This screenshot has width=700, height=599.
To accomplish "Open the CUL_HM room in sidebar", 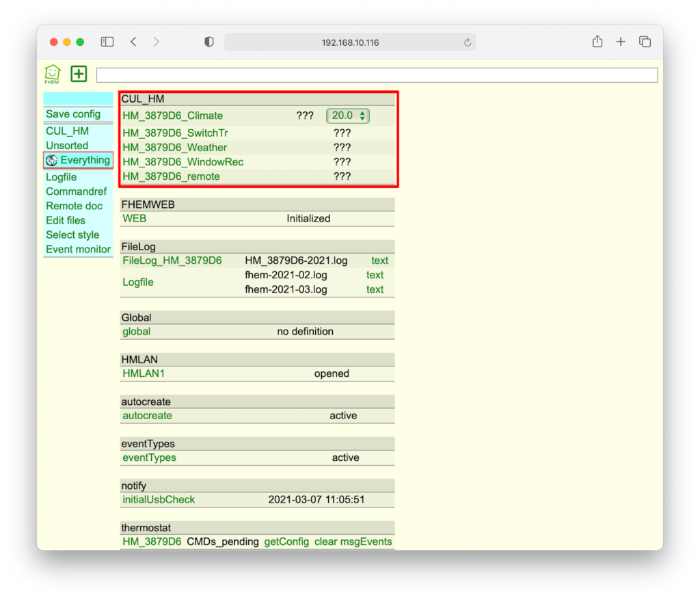I will [x=68, y=131].
